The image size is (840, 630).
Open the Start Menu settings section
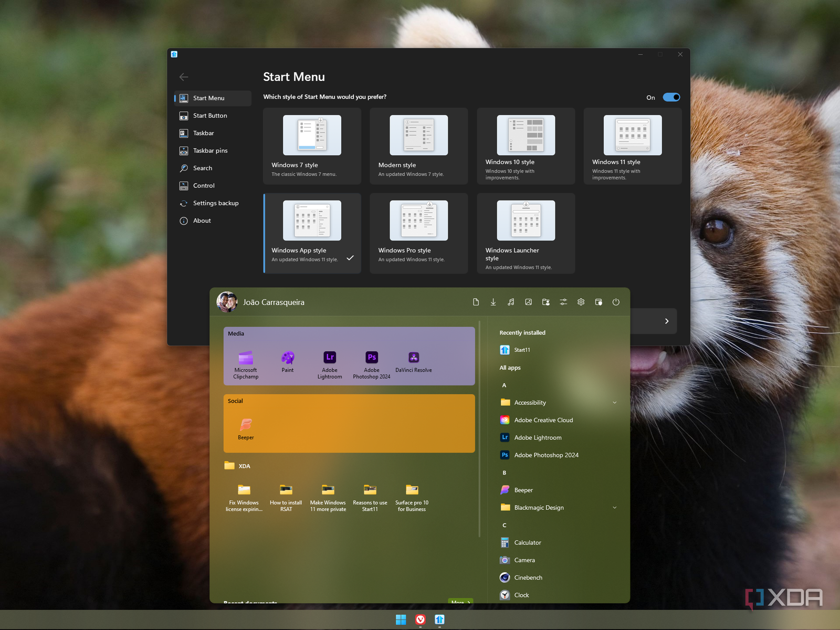(x=213, y=98)
